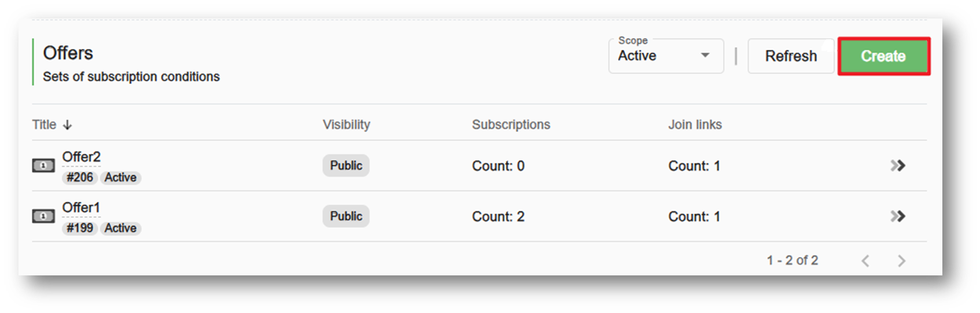The width and height of the screenshot is (980, 313).
Task: Open Offer1 details with double-chevron icon
Action: tap(897, 216)
